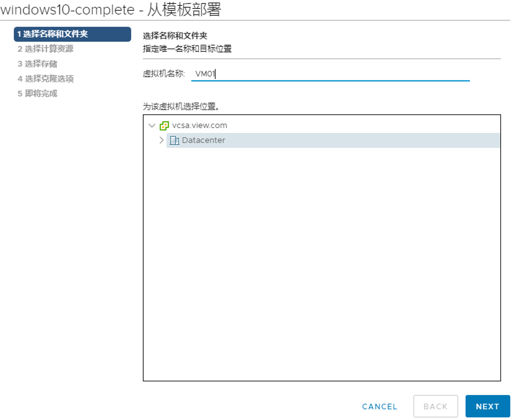Click the vCenter server icon beside vcsa.view.com
The height and width of the screenshot is (420, 514).
tap(164, 126)
